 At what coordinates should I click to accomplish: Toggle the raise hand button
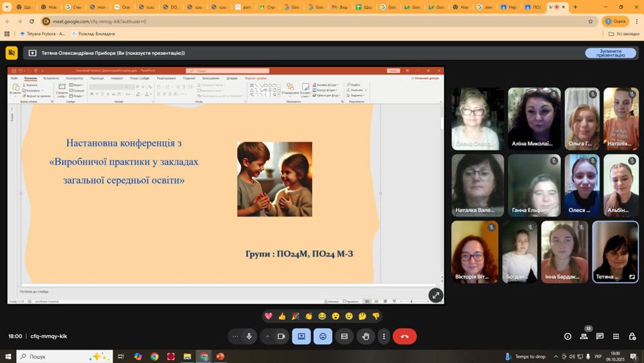[x=366, y=336]
